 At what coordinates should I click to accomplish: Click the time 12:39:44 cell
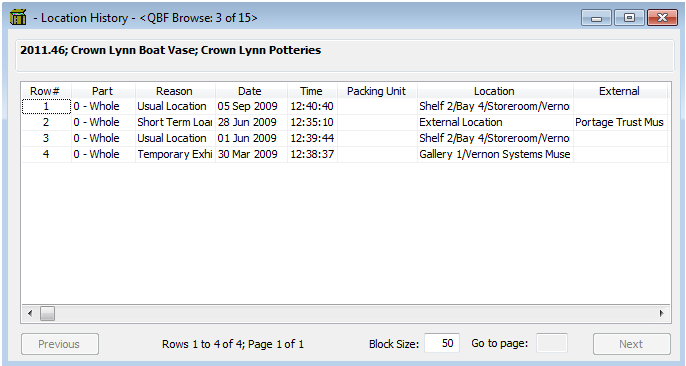click(312, 138)
